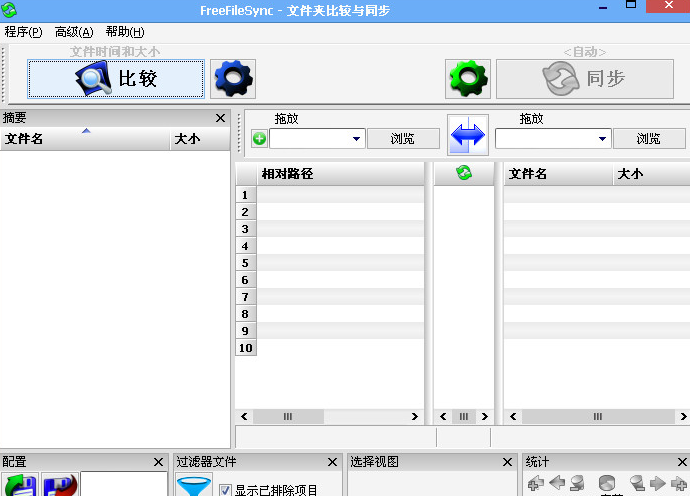The height and width of the screenshot is (496, 690).
Task: Sort summary by 文件名 column header
Action: [85, 139]
